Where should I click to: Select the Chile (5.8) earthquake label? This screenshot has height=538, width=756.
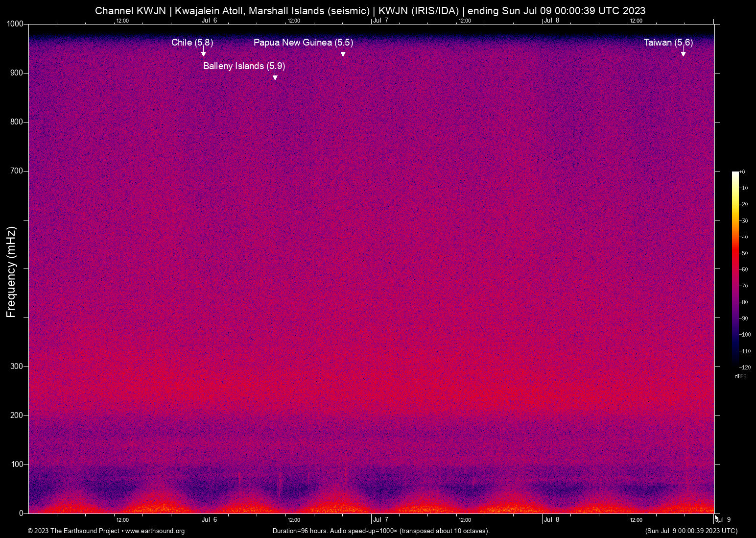[x=192, y=43]
